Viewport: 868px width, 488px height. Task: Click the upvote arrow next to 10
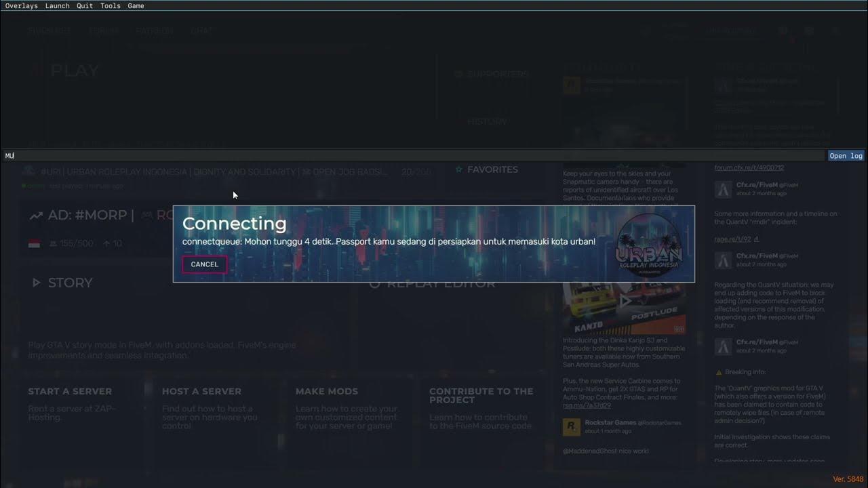coord(106,243)
